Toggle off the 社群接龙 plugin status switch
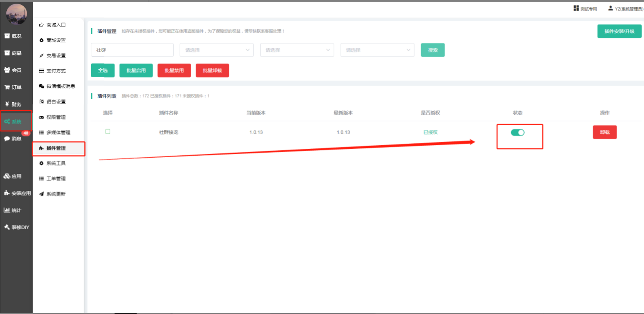 [517, 133]
